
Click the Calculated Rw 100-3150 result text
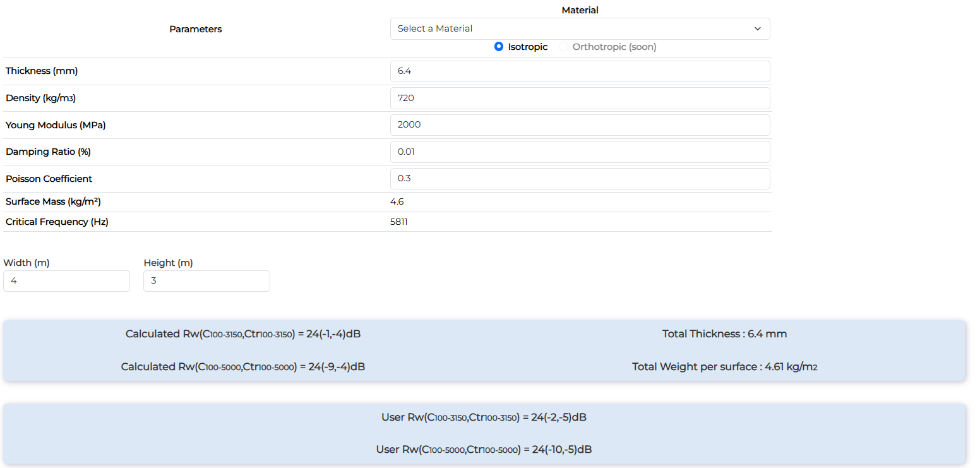243,334
